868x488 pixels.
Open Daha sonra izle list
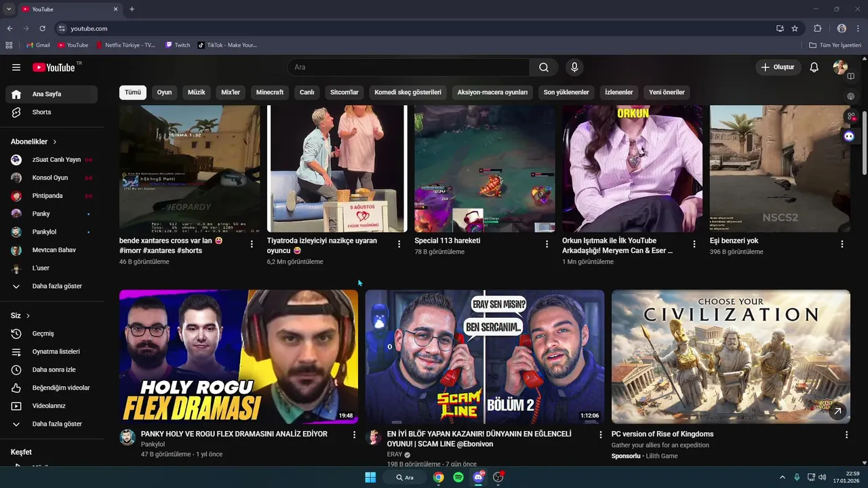(x=52, y=369)
